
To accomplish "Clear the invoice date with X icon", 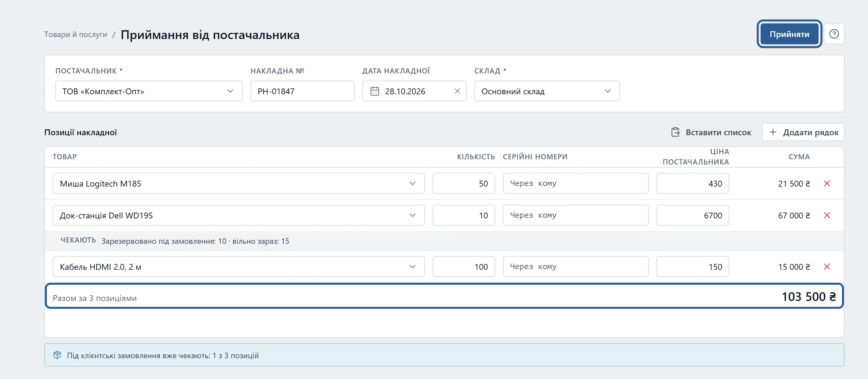I will point(457,91).
